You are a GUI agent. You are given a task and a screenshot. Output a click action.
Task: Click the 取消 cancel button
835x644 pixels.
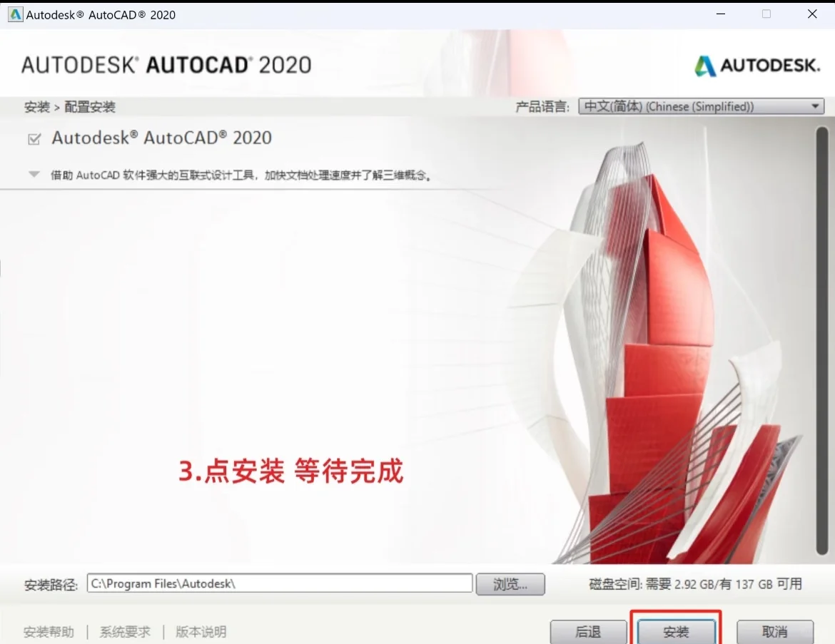pos(775,631)
